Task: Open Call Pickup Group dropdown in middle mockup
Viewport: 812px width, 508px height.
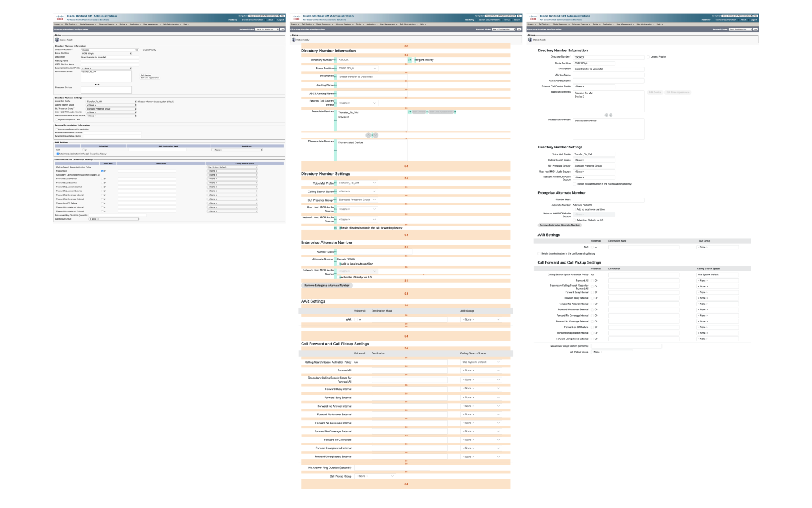Action: click(x=375, y=476)
